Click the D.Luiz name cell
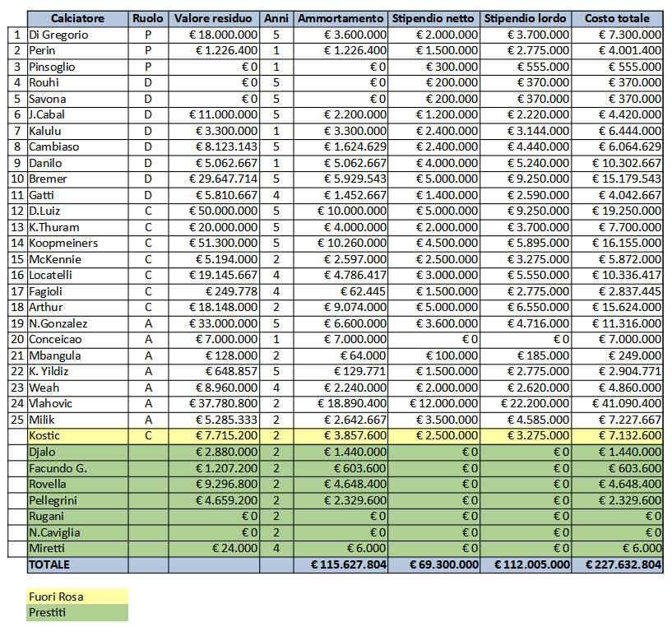Image resolution: width=672 pixels, height=627 pixels. click(x=77, y=211)
